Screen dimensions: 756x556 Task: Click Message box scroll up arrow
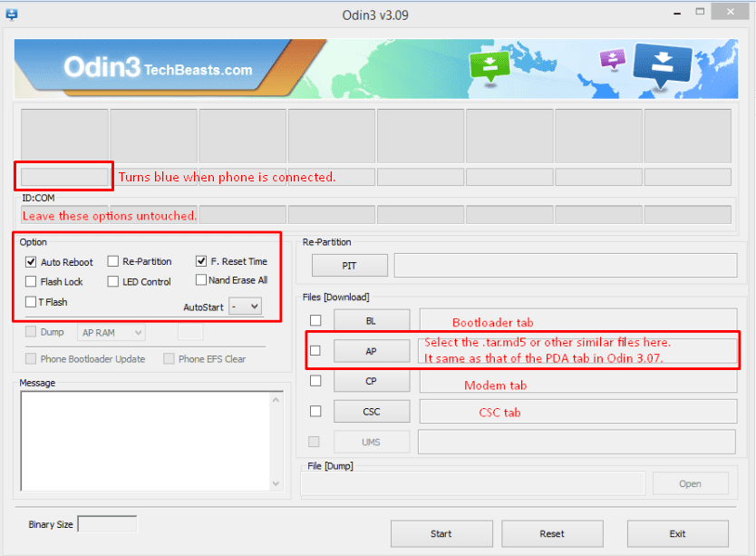click(x=276, y=400)
